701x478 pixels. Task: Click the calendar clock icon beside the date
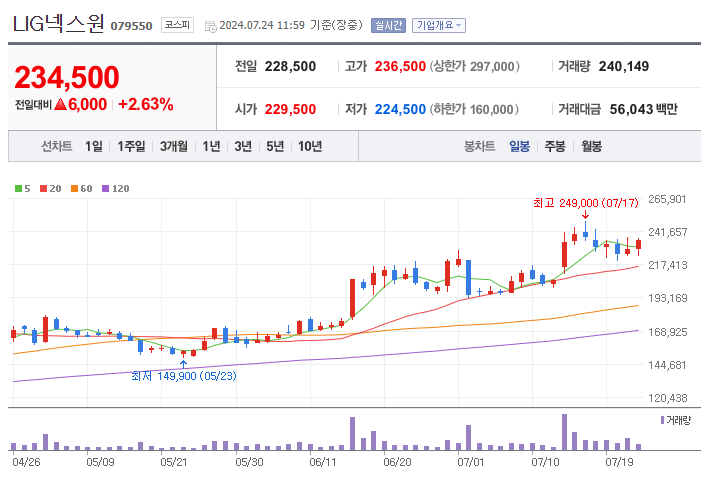pos(211,26)
